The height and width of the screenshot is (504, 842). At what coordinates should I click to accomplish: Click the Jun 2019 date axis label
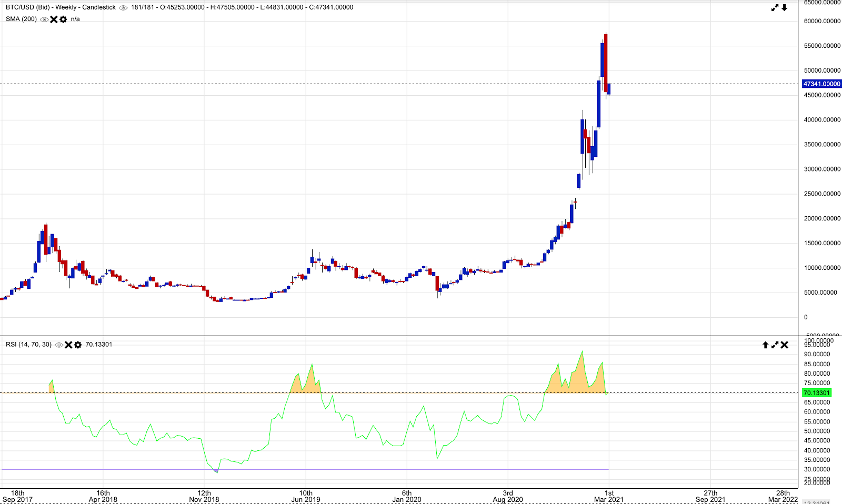[306, 496]
